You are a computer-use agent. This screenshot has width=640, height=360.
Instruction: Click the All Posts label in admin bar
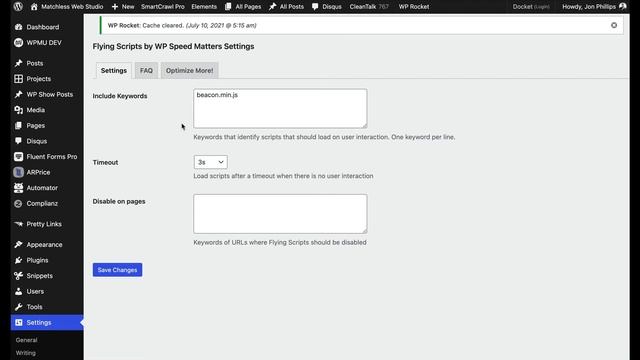[292, 7]
